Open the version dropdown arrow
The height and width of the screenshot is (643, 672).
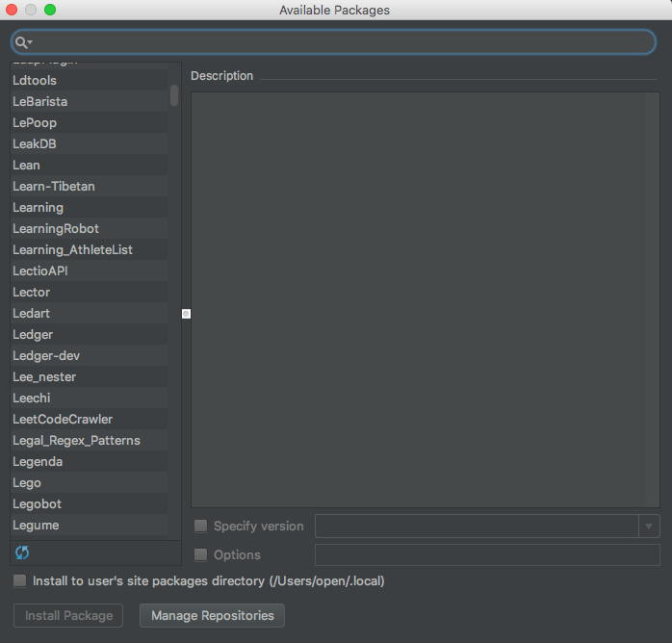649,527
